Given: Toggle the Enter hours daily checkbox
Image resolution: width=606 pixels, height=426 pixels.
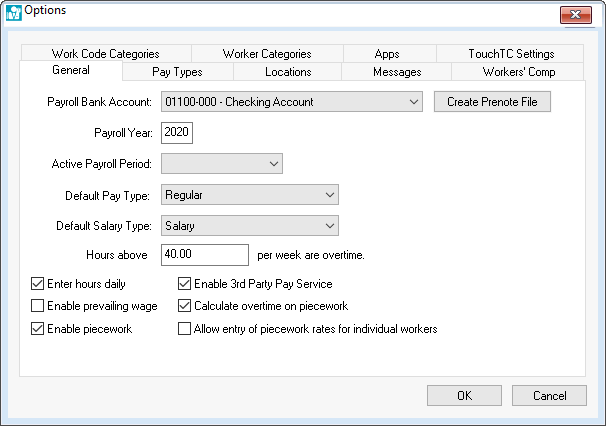Looking at the screenshot, I should tap(38, 284).
